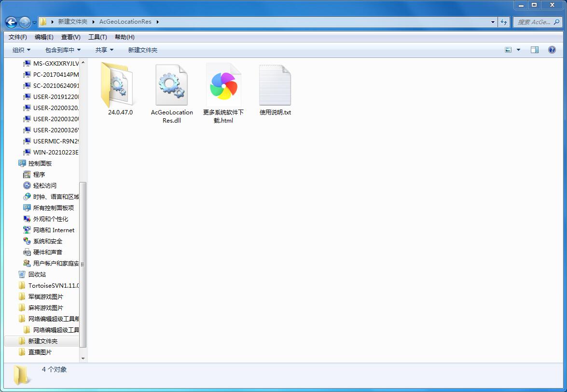The height and width of the screenshot is (392, 567).
Task: Open 轻松访问 icon in navigation pane
Action: point(27,185)
